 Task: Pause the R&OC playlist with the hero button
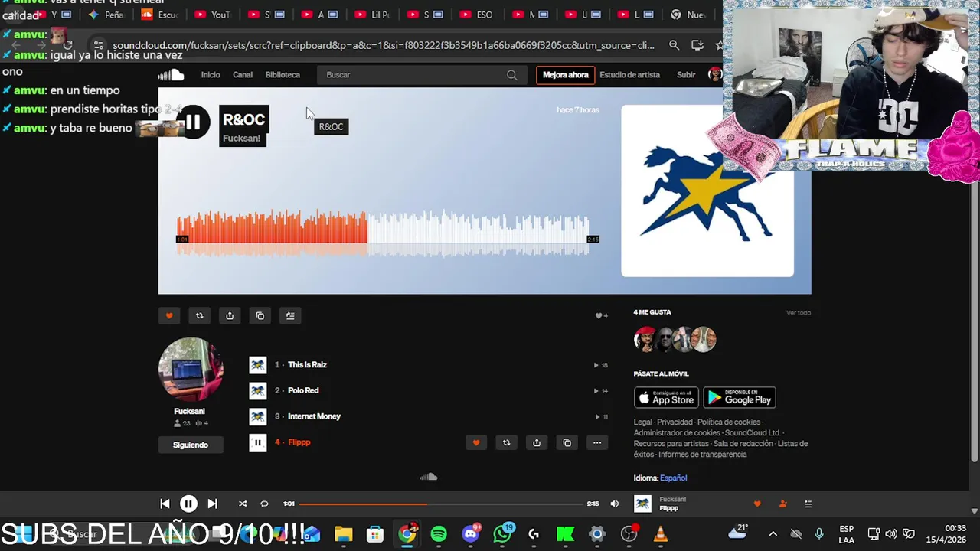coord(192,122)
